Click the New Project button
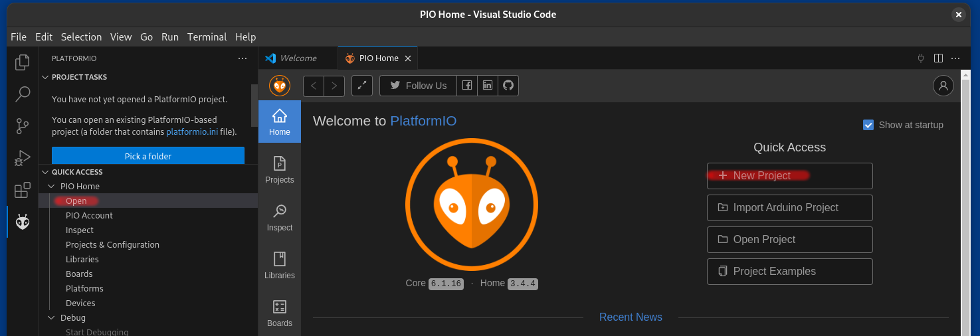980x336 pixels. pyautogui.click(x=789, y=176)
